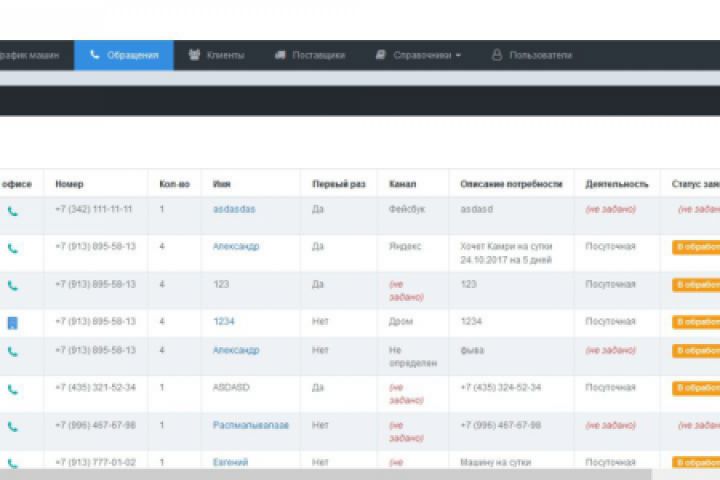This screenshot has height=480, width=720.
Task: Open the График машин menu item
Action: point(29,55)
